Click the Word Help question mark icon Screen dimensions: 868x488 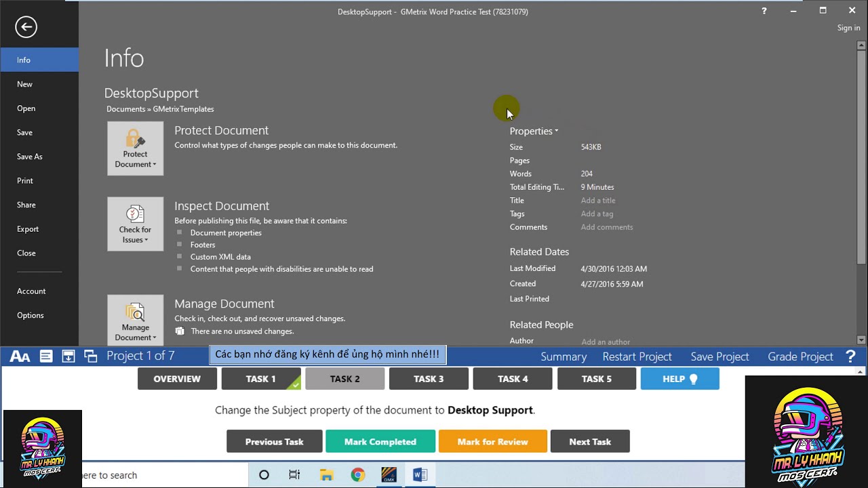point(764,11)
